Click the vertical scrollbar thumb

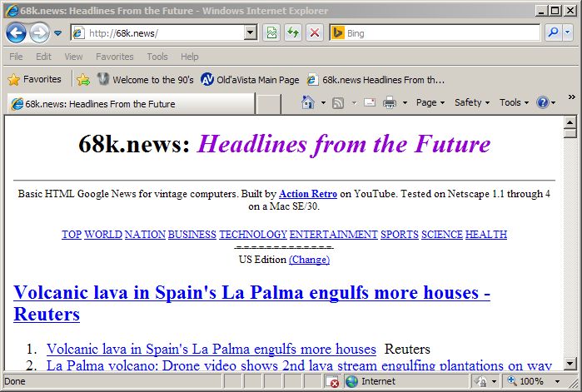click(x=570, y=133)
